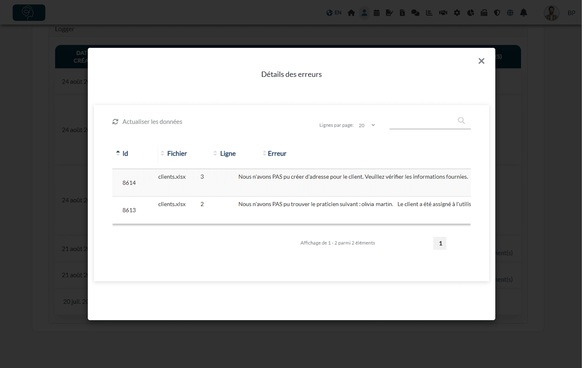Open the chat messages icon
The image size is (588, 368).
415,13
